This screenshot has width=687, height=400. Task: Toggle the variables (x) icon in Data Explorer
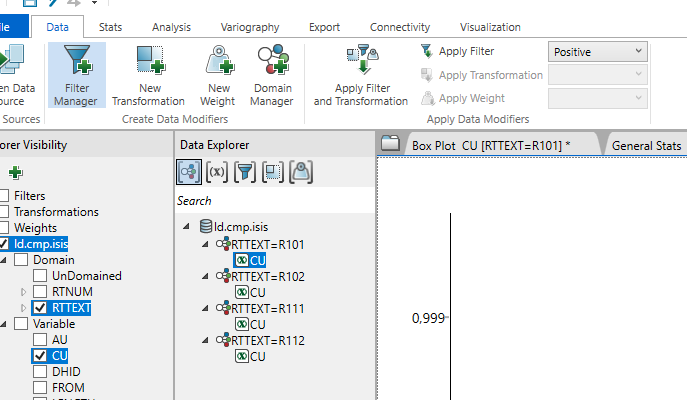coord(217,172)
